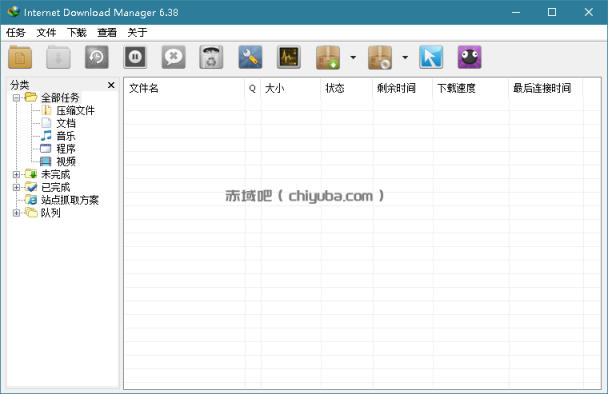Close the 分类 category panel
This screenshot has height=394, width=608.
[x=111, y=85]
